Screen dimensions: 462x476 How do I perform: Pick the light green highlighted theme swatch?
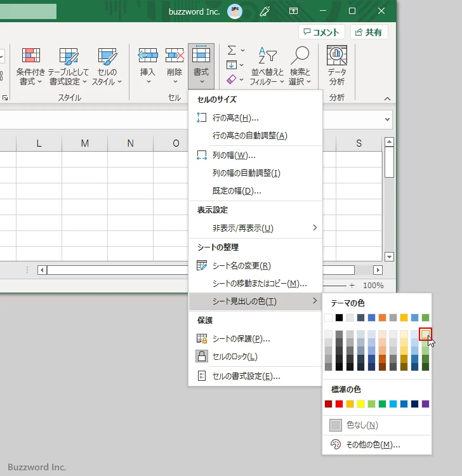coord(425,334)
